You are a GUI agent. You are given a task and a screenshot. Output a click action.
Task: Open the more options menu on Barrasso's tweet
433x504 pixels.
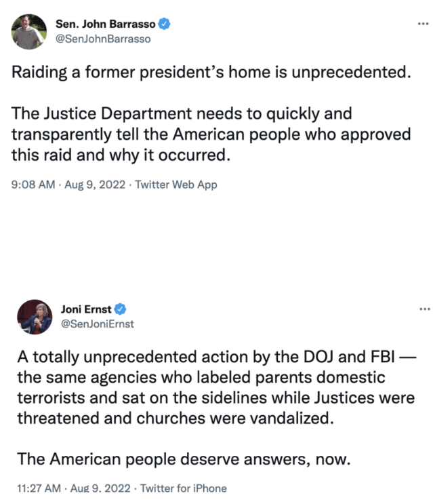(x=423, y=24)
